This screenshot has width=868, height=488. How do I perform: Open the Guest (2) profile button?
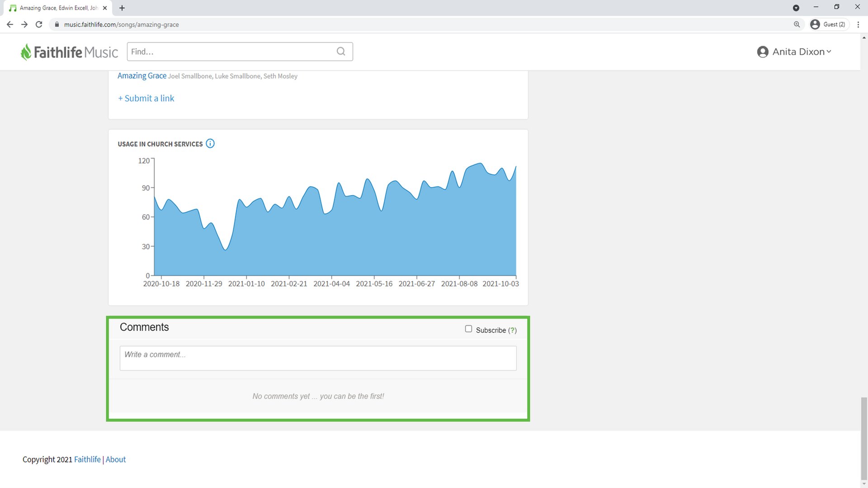(x=828, y=24)
